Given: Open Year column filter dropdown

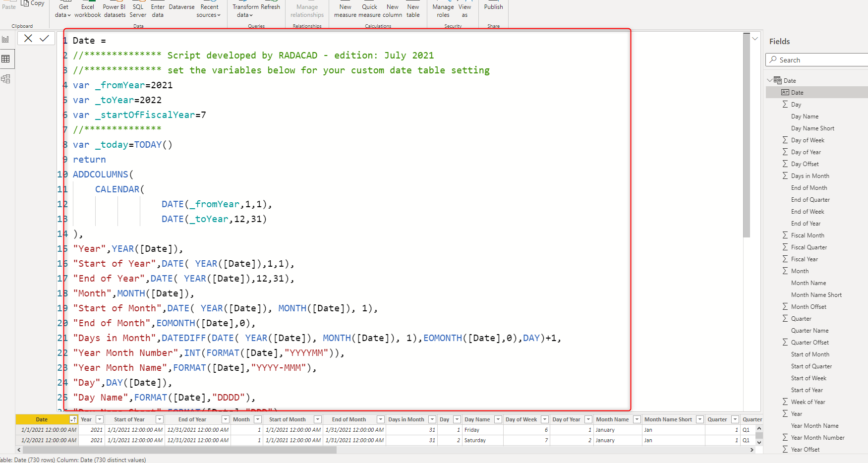Looking at the screenshot, I should pyautogui.click(x=100, y=419).
